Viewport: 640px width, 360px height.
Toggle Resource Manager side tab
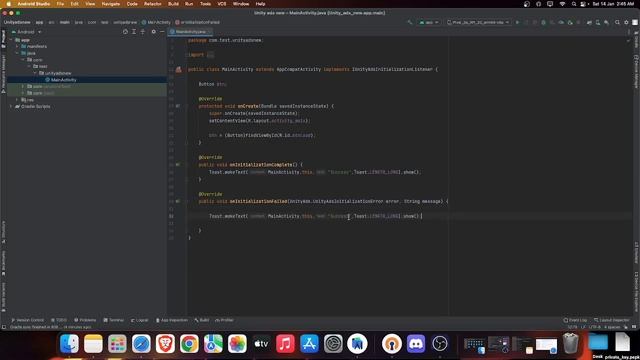4,73
